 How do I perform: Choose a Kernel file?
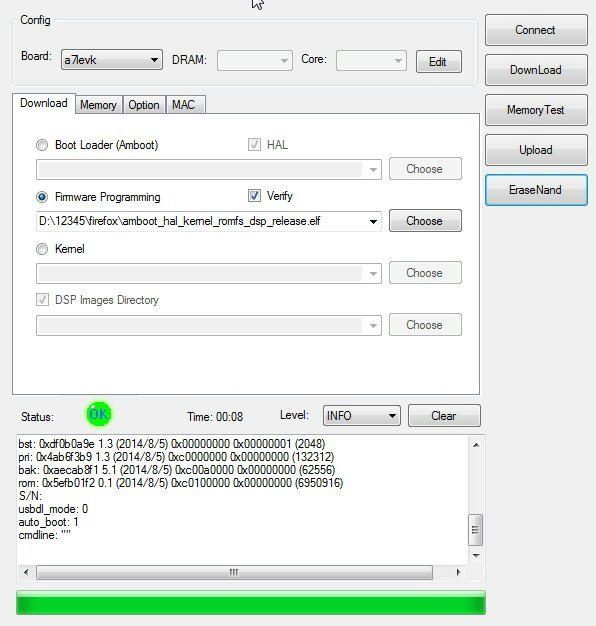[425, 273]
